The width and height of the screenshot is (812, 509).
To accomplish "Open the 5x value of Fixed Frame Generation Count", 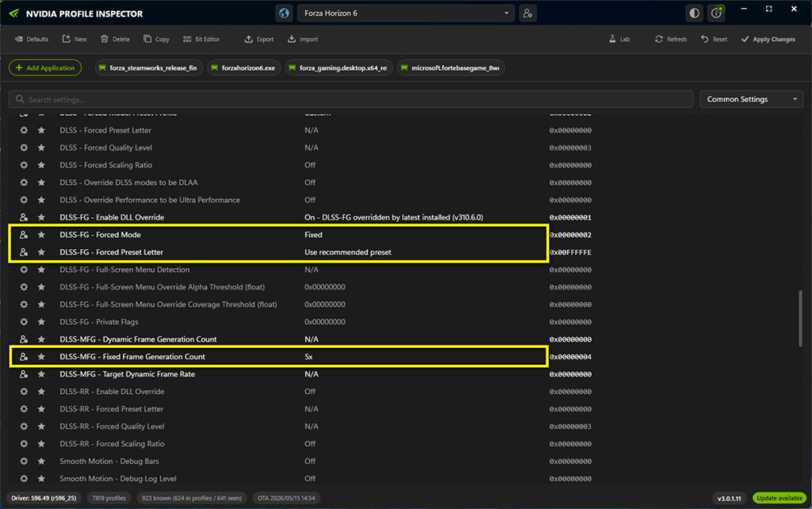I will (x=308, y=357).
